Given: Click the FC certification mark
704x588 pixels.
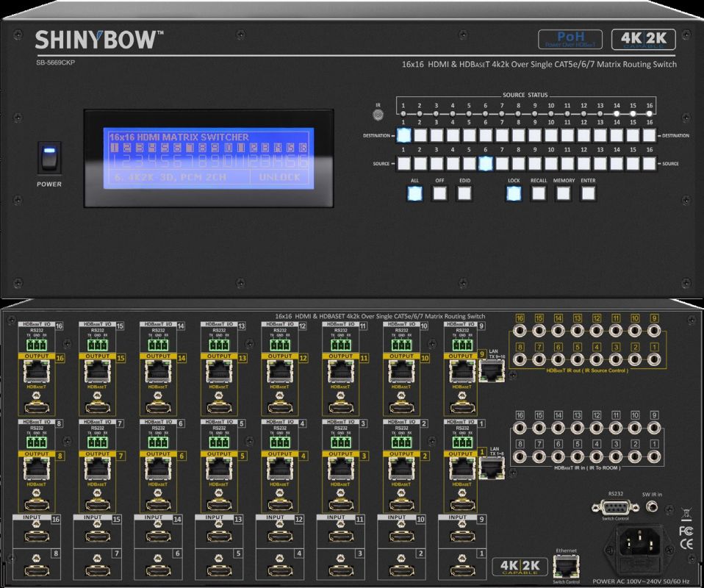Looking at the screenshot, I should point(686,531).
